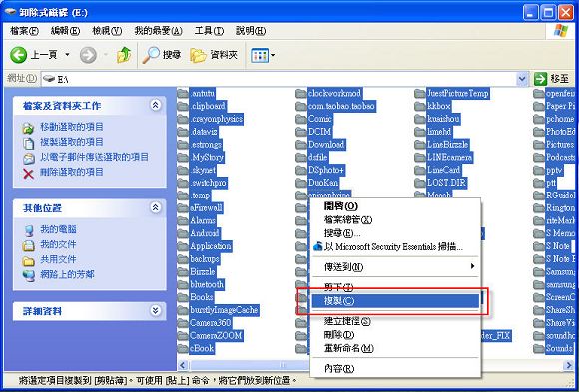Toggle the 資料夾 folders pane
This screenshot has height=392, width=579.
[x=214, y=55]
